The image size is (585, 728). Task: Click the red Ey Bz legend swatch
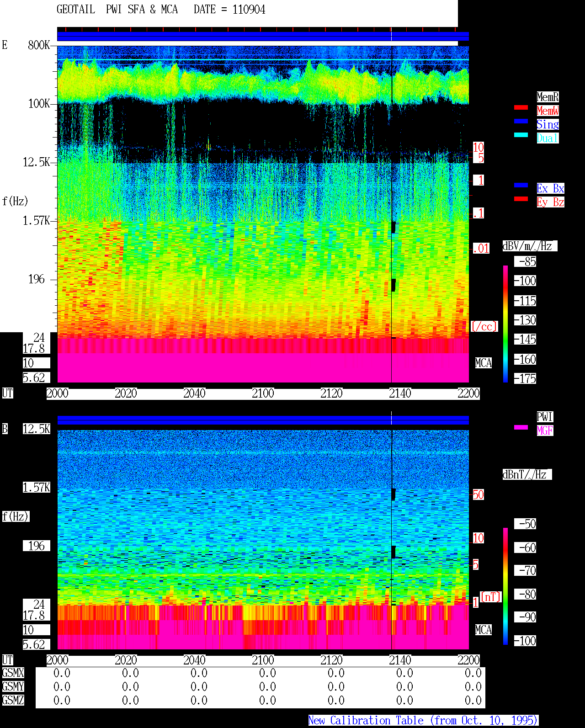521,199
